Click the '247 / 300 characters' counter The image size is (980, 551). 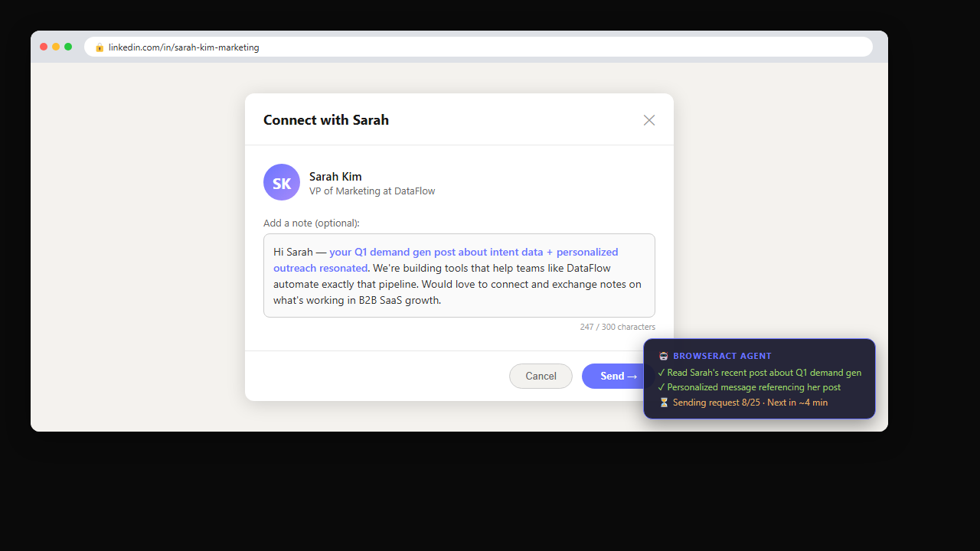coord(618,327)
